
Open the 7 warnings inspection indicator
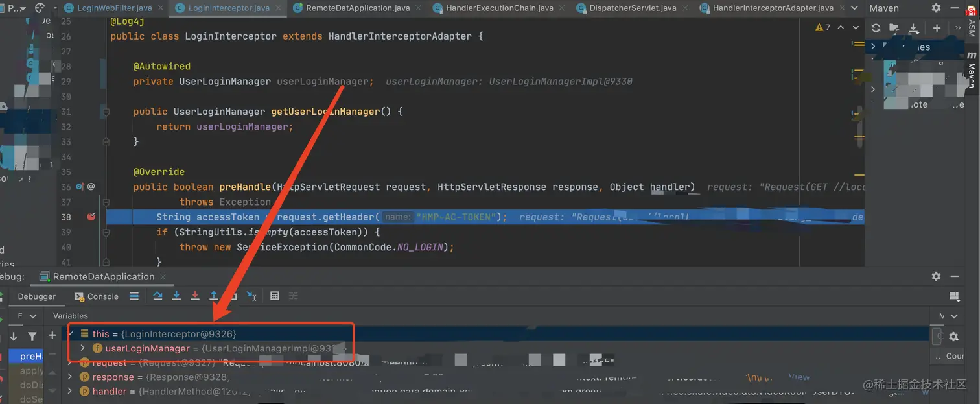click(x=823, y=27)
